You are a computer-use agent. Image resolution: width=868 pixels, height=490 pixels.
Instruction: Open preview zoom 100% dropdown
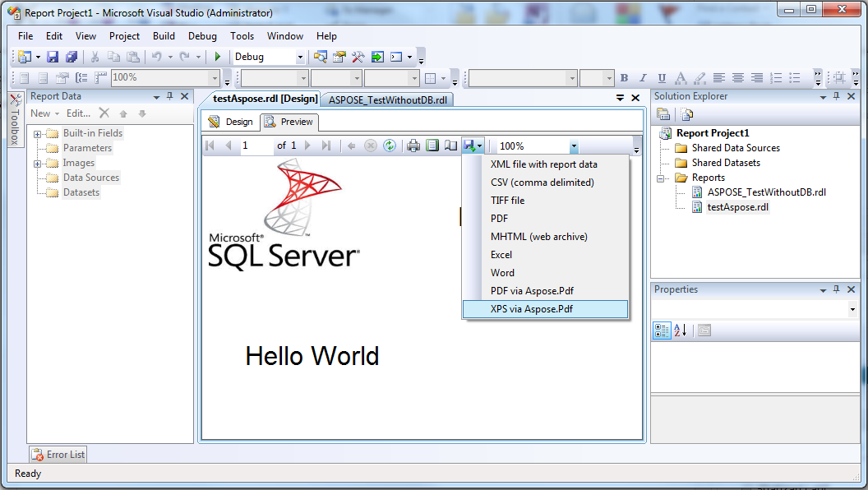coord(574,146)
